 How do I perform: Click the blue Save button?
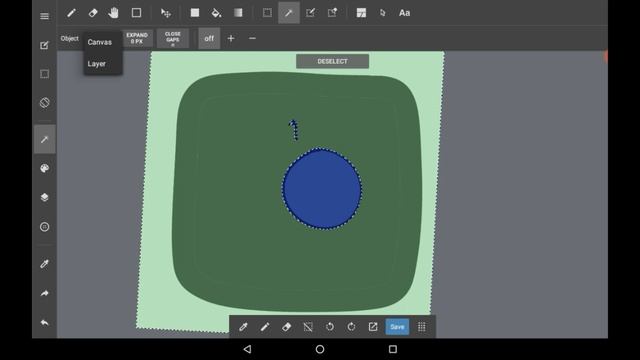tap(397, 327)
